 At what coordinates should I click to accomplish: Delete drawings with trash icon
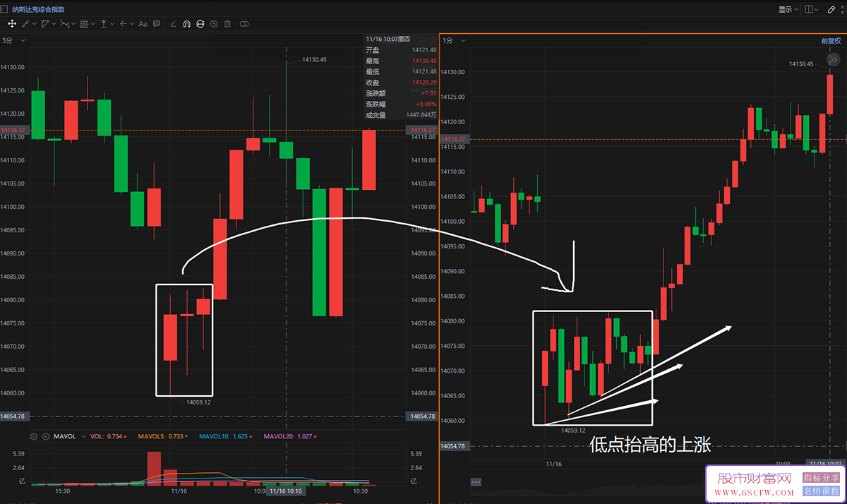pos(227,24)
